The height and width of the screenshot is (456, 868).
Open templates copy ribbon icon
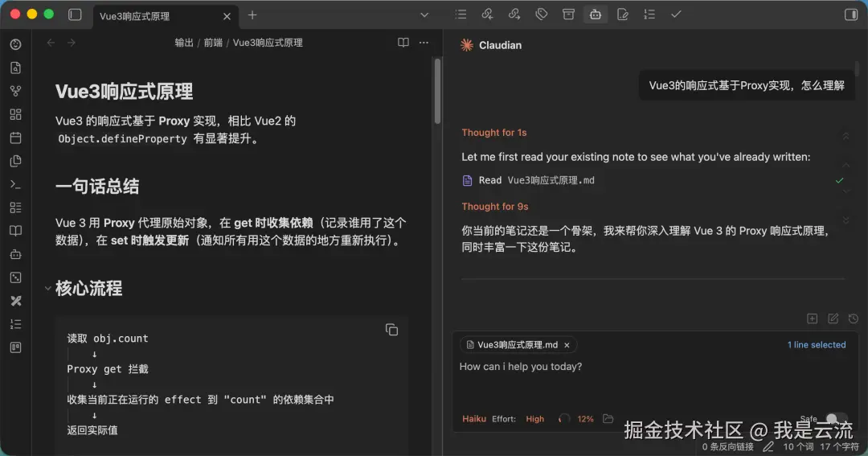click(x=15, y=161)
